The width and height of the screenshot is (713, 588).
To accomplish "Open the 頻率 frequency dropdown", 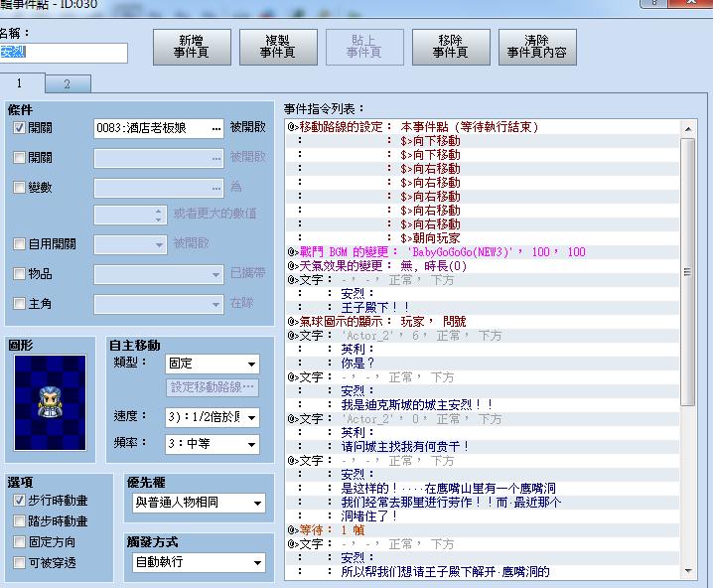I will (x=213, y=444).
